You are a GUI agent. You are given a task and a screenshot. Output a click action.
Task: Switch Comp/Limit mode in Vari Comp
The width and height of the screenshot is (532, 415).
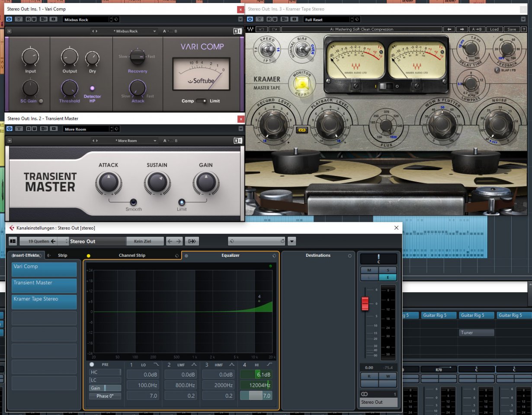coord(202,101)
